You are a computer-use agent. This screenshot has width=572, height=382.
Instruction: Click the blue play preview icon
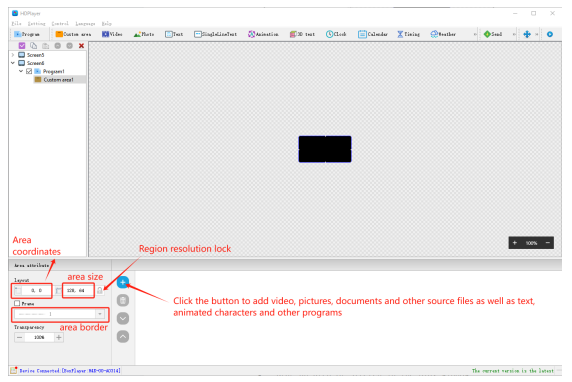click(550, 34)
